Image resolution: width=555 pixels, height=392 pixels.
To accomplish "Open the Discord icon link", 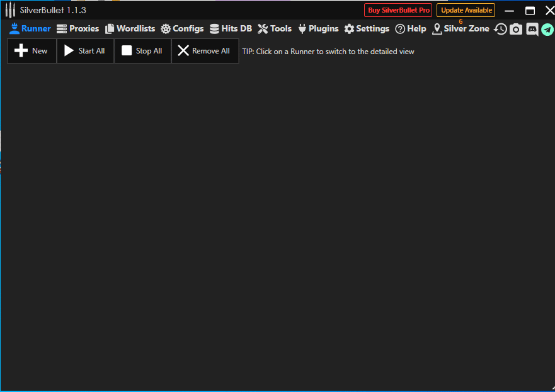I will click(x=532, y=29).
